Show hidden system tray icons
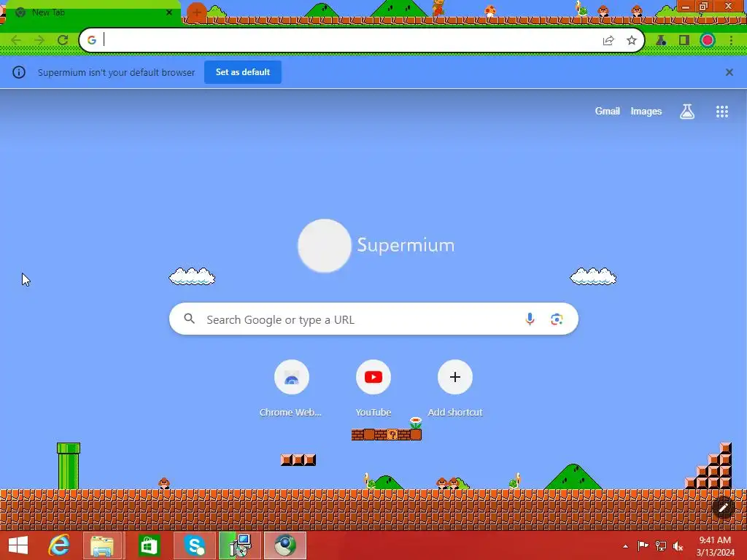Screen dimensions: 747x560 625,546
